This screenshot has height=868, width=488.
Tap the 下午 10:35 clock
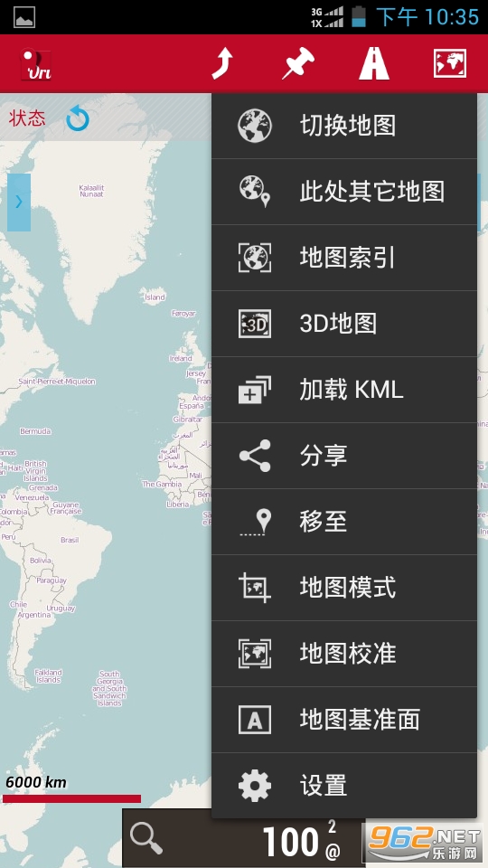(427, 17)
